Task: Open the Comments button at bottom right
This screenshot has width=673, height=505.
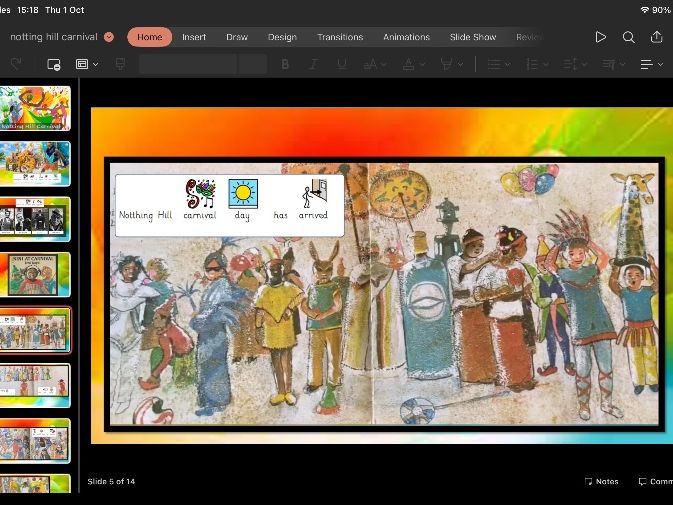Action: coord(655,481)
